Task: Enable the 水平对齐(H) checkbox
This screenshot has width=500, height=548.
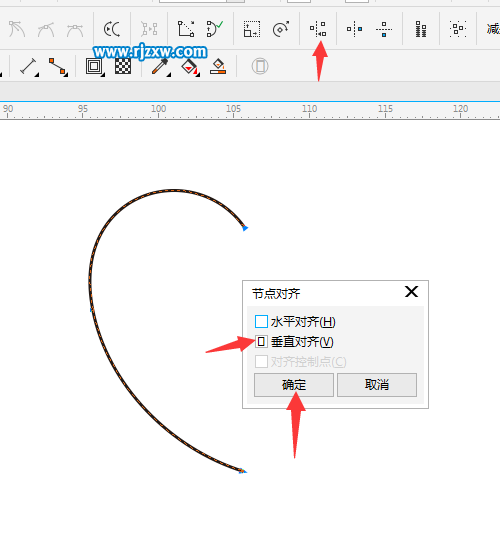Action: [261, 322]
